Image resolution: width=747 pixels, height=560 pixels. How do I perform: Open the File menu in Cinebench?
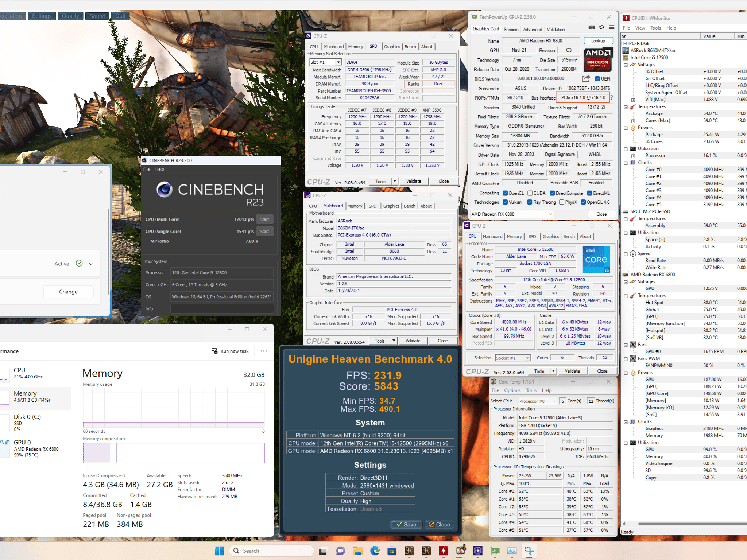point(146,169)
